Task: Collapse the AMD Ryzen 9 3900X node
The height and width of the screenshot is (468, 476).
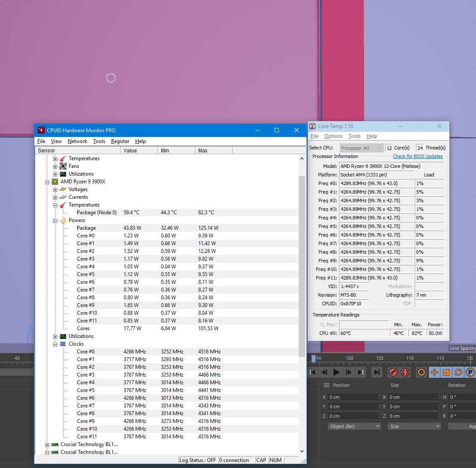Action: pyautogui.click(x=47, y=182)
